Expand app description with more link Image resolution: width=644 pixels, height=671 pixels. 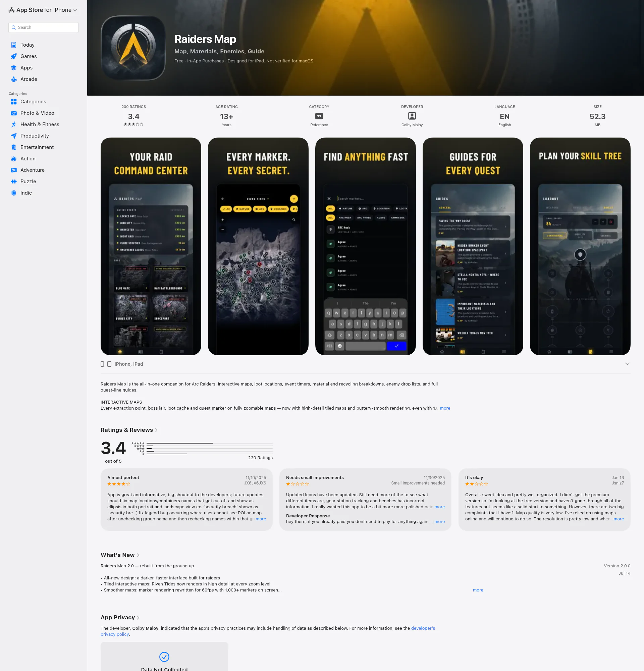click(445, 408)
